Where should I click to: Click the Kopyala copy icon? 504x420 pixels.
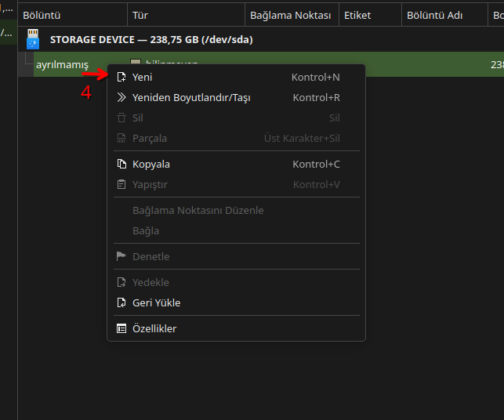(121, 164)
